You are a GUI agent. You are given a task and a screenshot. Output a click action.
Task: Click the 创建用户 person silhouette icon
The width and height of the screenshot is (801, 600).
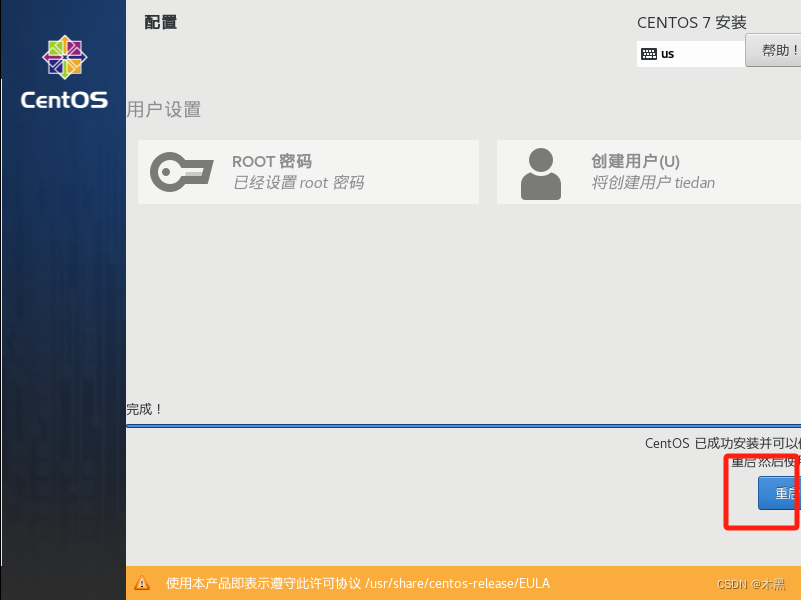(540, 174)
